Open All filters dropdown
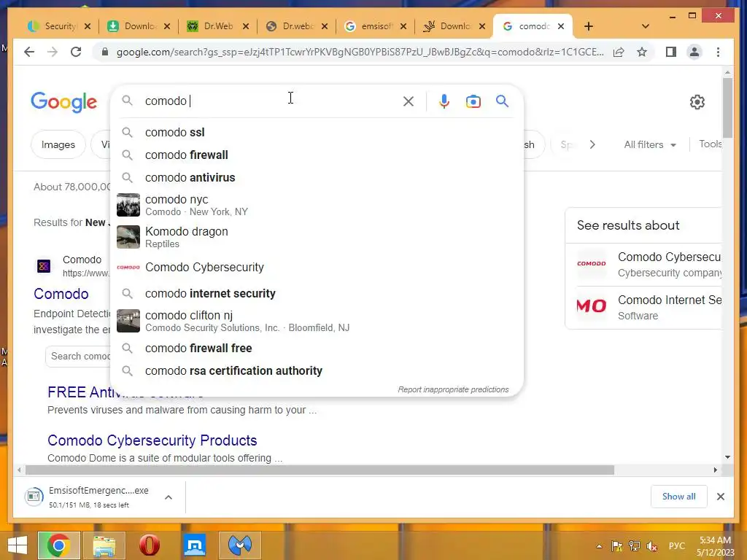The height and width of the screenshot is (560, 747). click(650, 144)
